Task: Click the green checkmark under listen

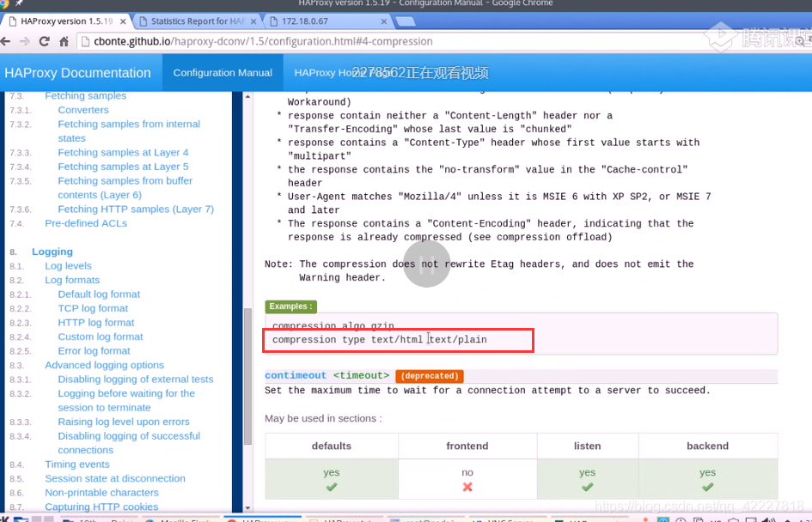Action: [x=587, y=487]
